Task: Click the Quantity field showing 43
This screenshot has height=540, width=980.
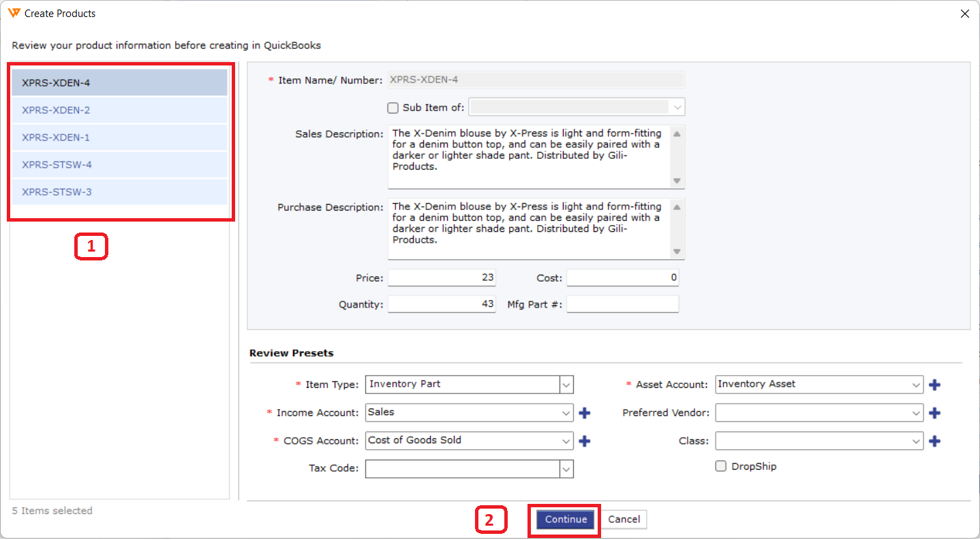Action: (442, 304)
